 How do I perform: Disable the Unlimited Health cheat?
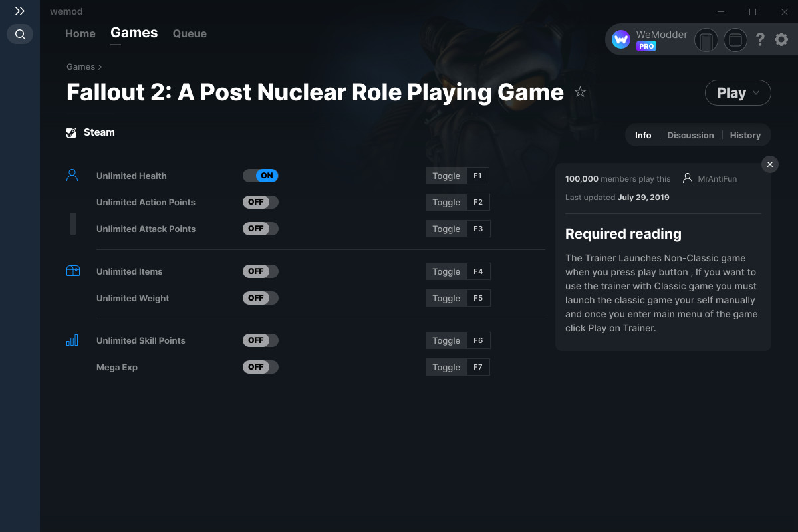260,175
